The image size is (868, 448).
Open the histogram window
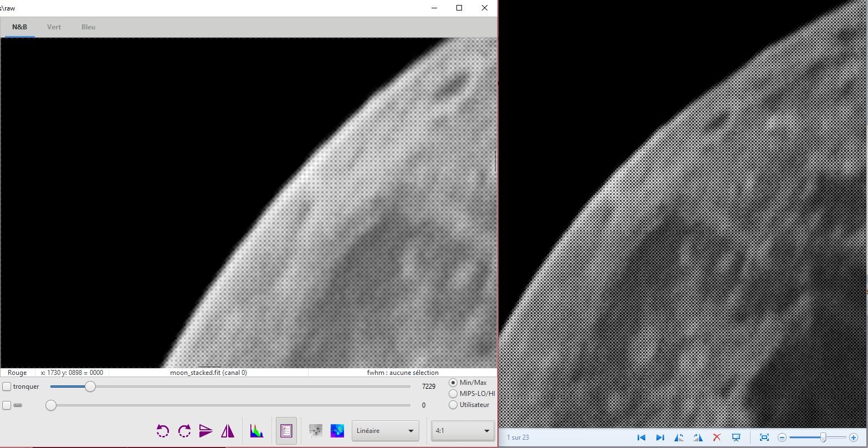coord(256,431)
